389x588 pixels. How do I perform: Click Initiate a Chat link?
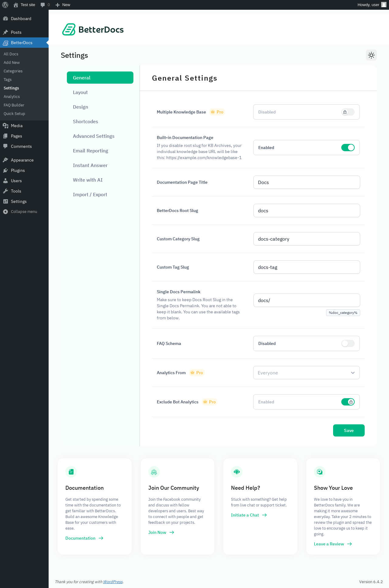pyautogui.click(x=249, y=515)
